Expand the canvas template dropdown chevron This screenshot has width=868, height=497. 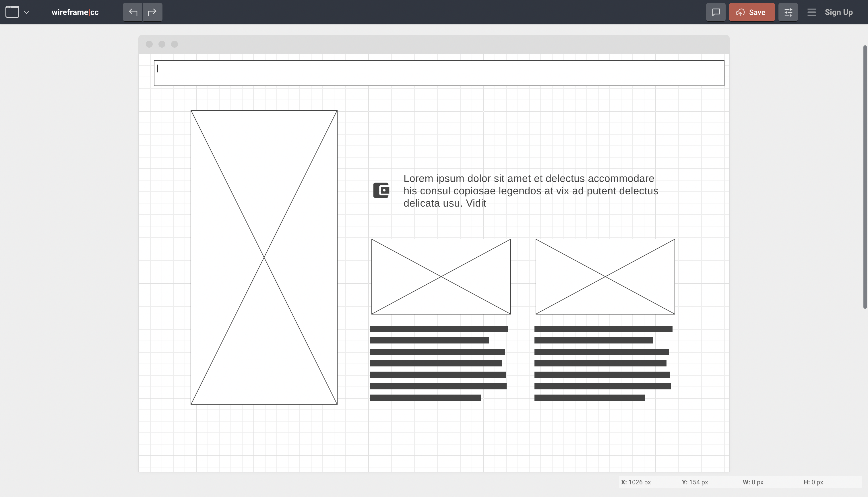point(26,13)
